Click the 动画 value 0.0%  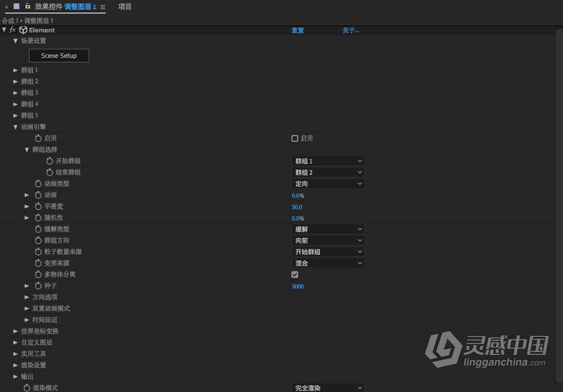298,196
